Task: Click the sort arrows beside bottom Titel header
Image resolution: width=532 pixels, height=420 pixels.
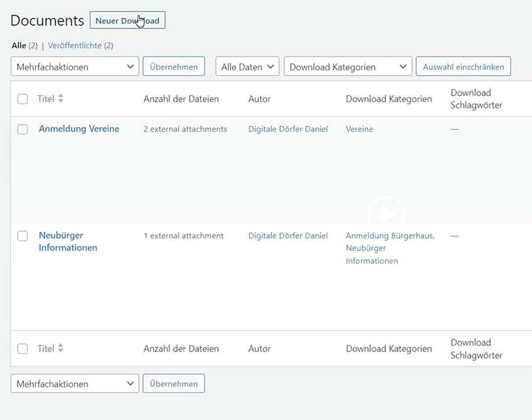Action: (60, 349)
